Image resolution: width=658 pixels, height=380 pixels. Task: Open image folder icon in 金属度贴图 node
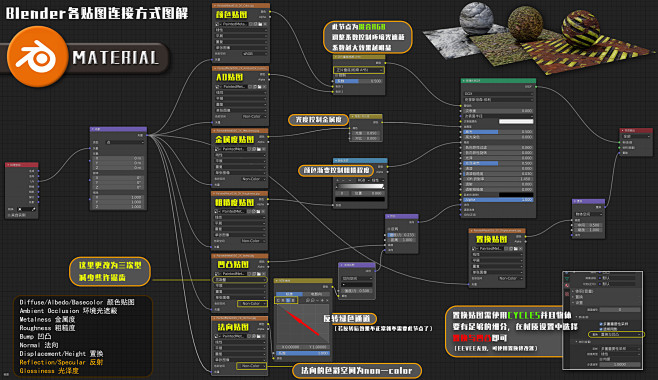260,149
